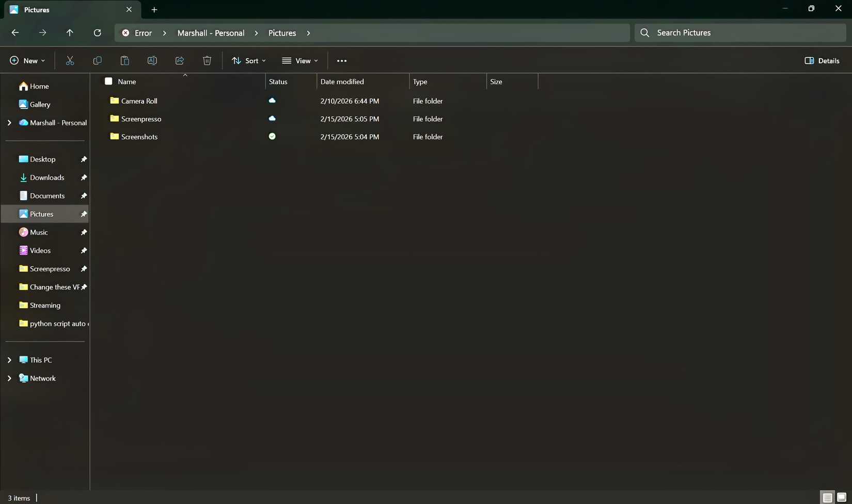Unpin Desktop using its pin icon
The image size is (852, 504).
click(x=84, y=159)
